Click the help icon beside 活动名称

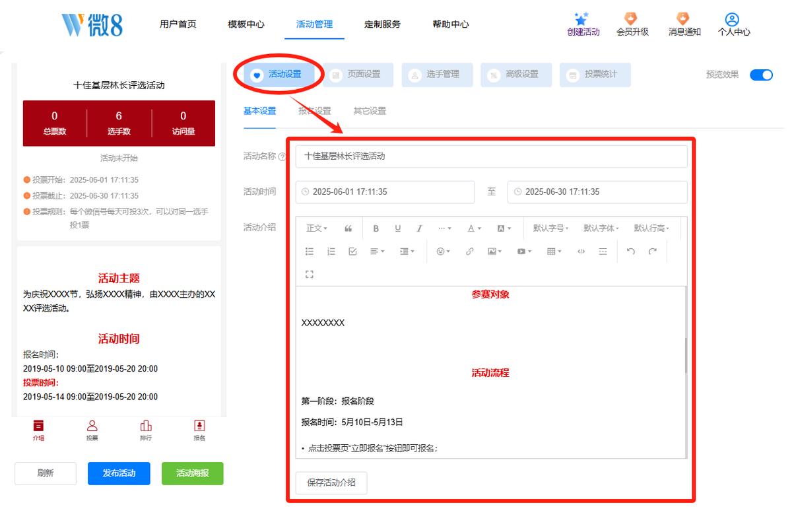(282, 157)
